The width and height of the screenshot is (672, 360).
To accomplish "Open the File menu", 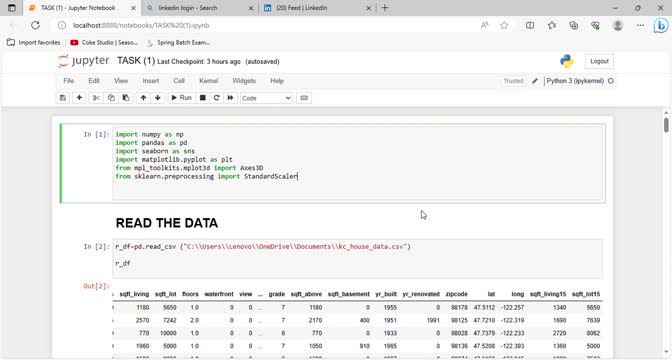I will 69,81.
